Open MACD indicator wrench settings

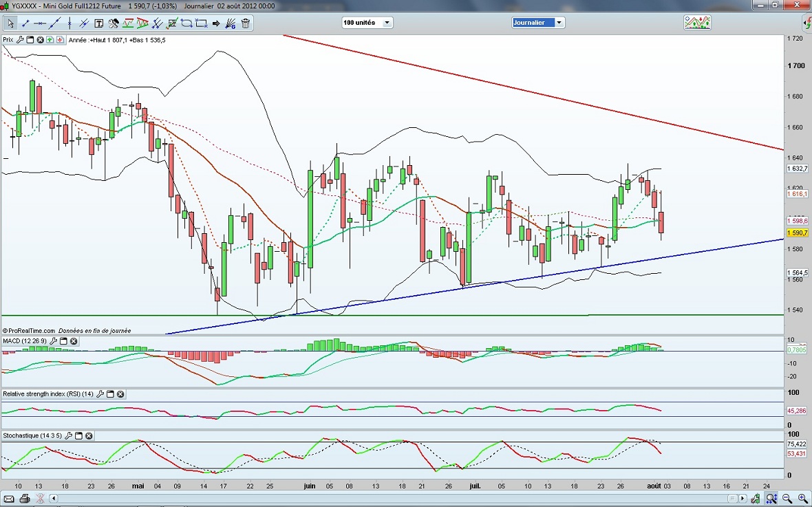point(52,341)
